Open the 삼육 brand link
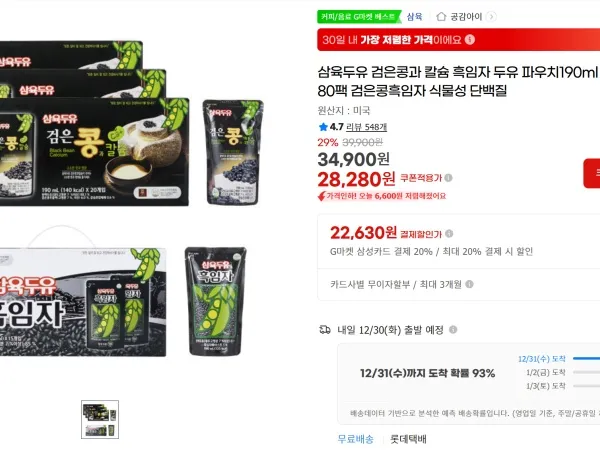The image size is (600, 450). tap(414, 16)
